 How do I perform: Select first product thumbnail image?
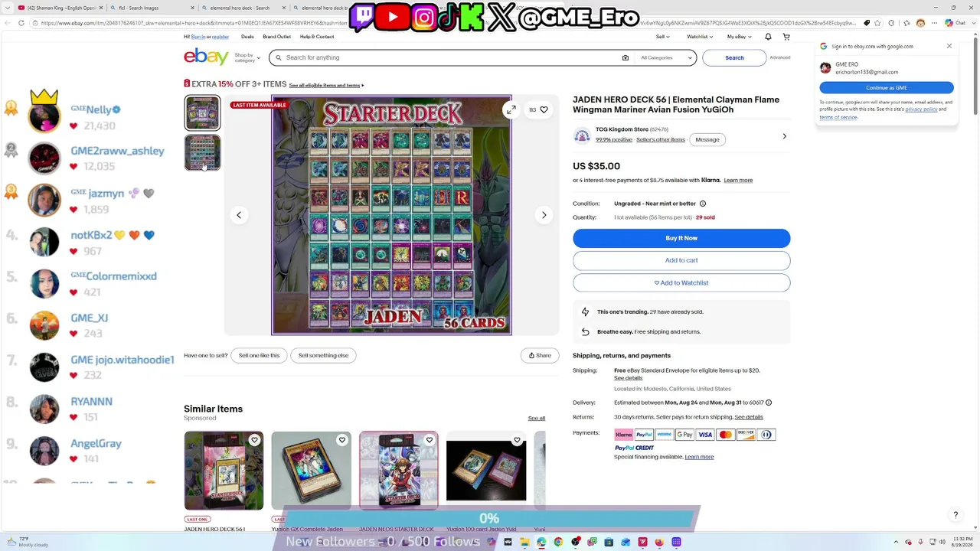202,113
